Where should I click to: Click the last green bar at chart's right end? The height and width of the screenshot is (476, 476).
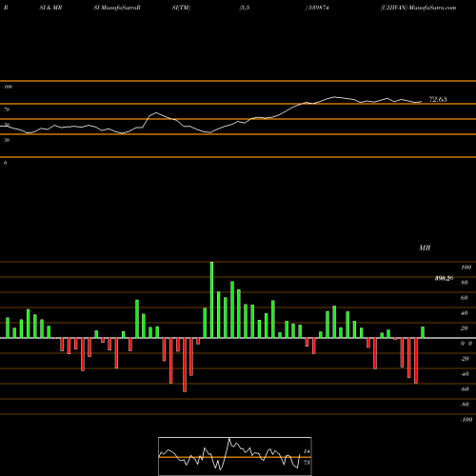(x=423, y=332)
